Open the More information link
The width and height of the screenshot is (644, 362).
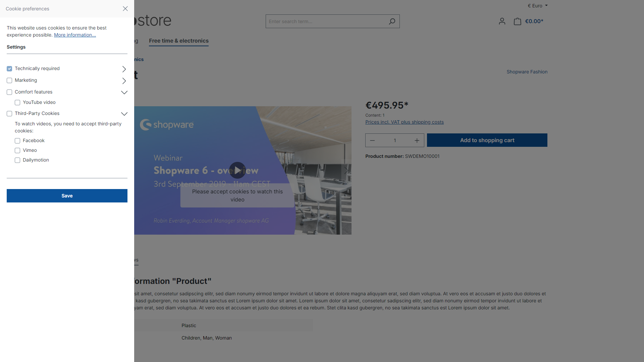(x=75, y=35)
